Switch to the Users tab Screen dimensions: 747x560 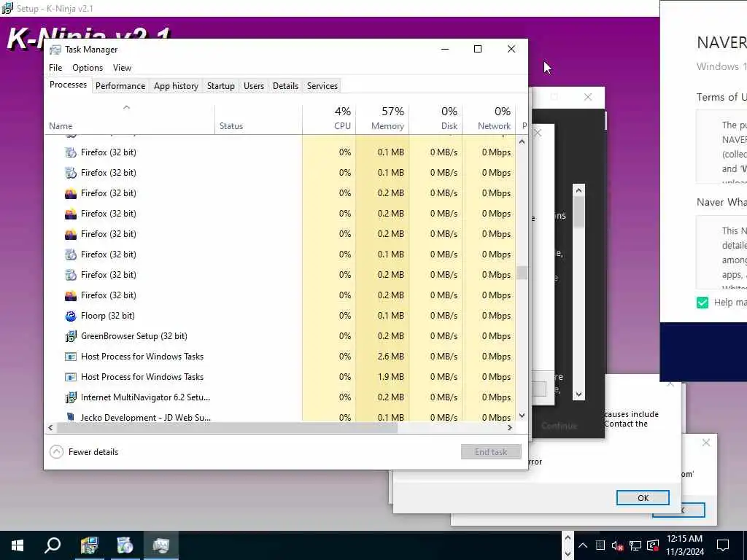tap(253, 86)
